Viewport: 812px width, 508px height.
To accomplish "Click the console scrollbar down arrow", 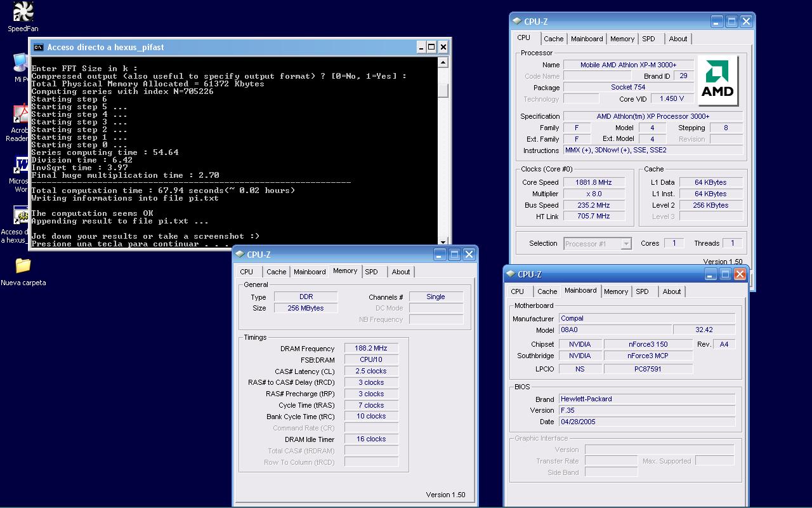I will [443, 242].
